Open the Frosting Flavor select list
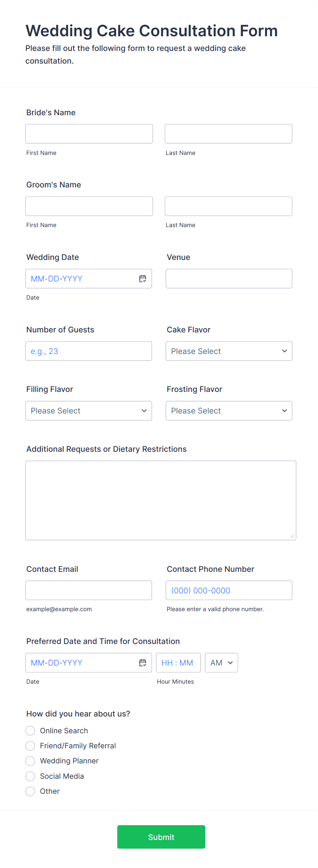The image size is (318, 868). tap(229, 411)
